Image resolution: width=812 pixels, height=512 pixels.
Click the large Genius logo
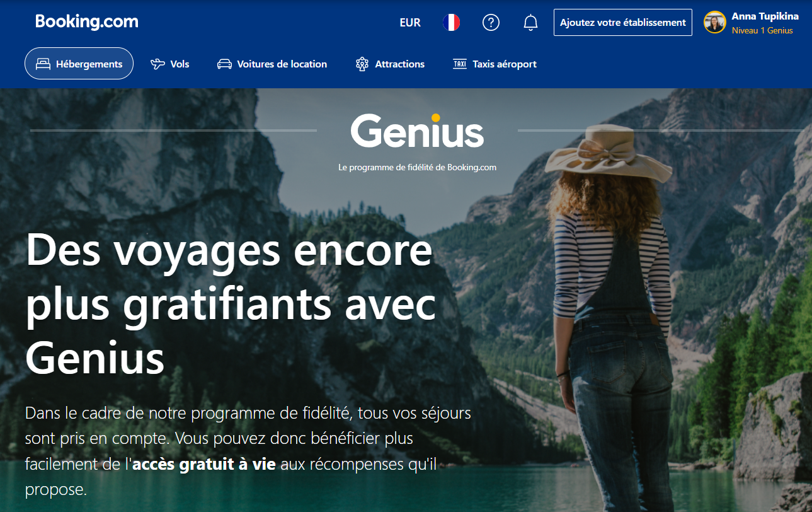coord(417,130)
